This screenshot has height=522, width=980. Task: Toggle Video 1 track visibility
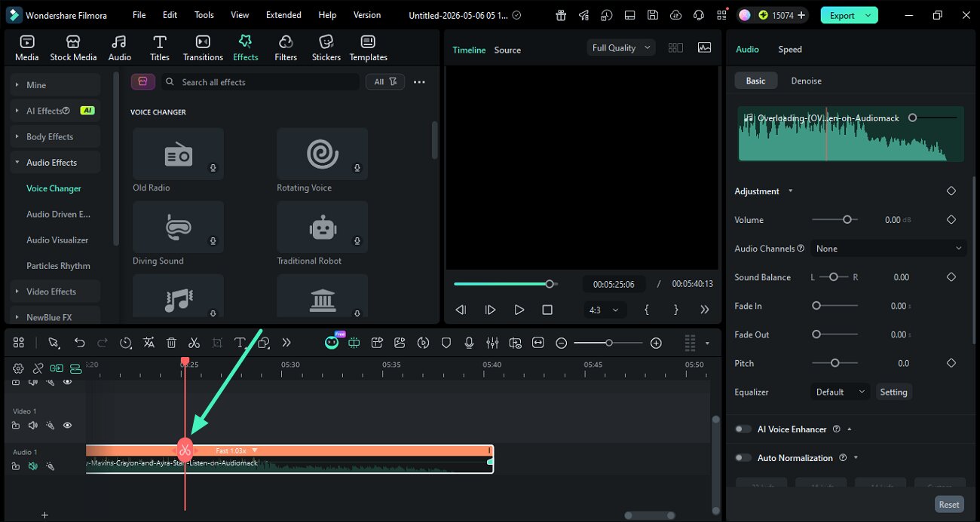[x=67, y=426]
